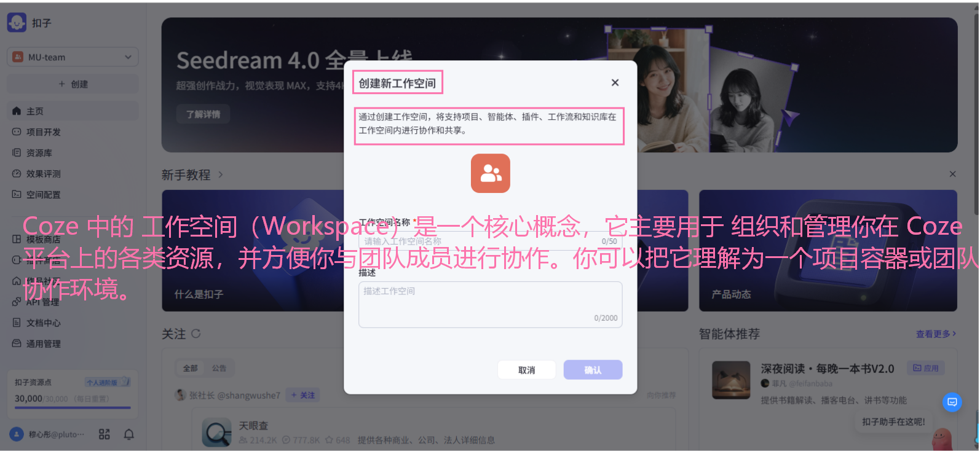Open the 什么是扣子 tutorial card

click(x=253, y=251)
